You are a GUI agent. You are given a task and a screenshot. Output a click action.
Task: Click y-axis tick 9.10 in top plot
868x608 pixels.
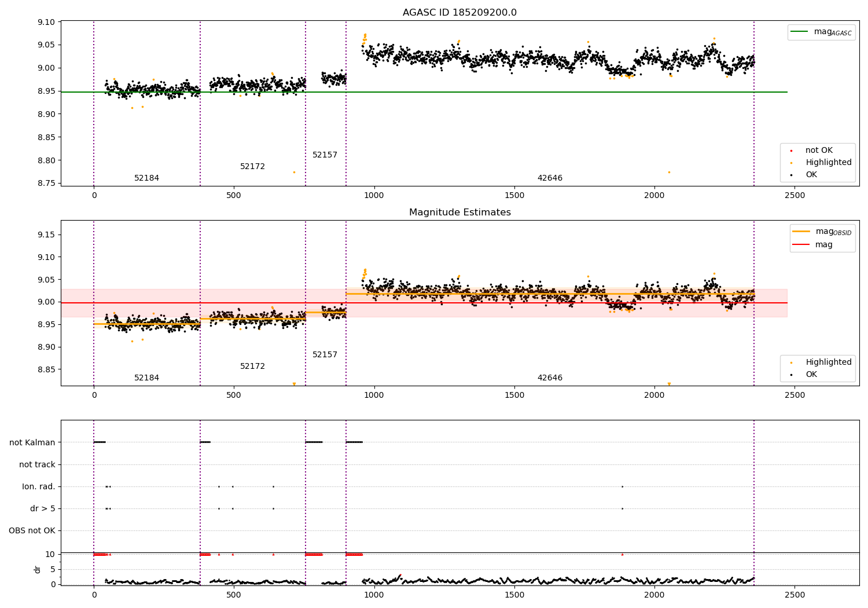[46, 22]
